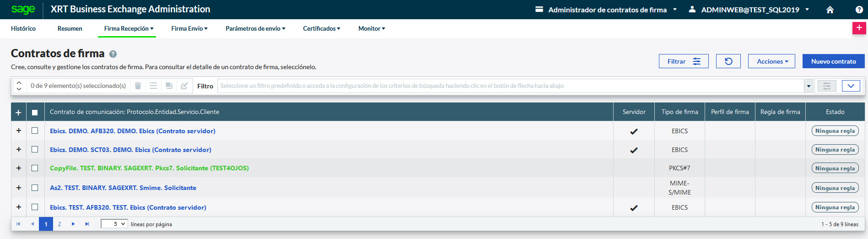Click the trash delete icon in toolbar

point(138,86)
